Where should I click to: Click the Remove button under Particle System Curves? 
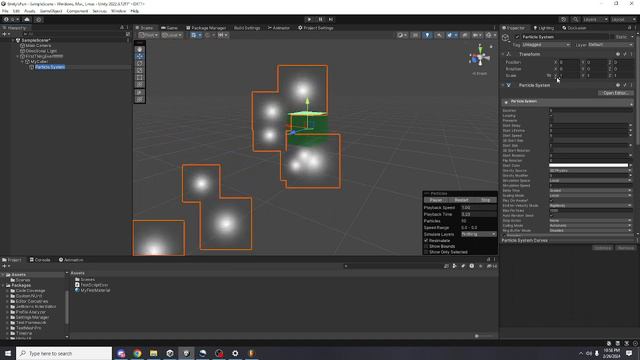tap(625, 248)
